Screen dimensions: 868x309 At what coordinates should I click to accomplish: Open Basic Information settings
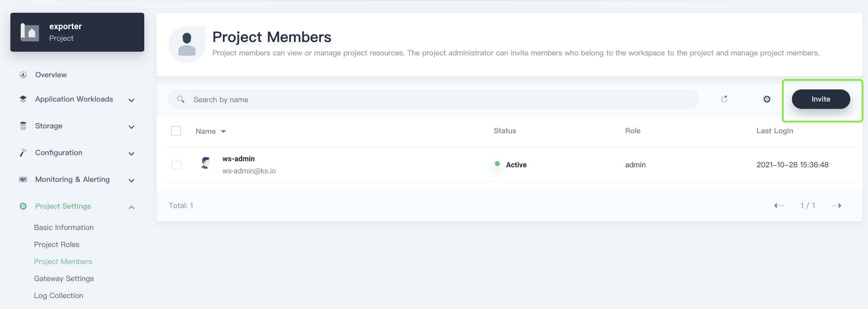pos(64,227)
